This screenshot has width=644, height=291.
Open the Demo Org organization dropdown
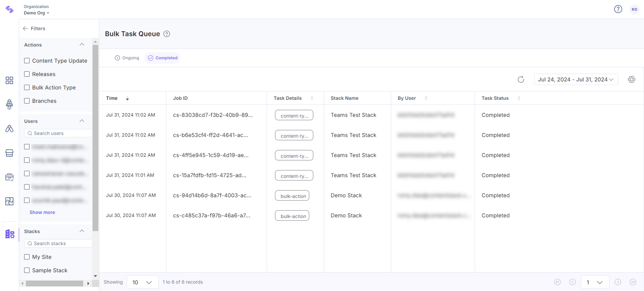pyautogui.click(x=37, y=13)
